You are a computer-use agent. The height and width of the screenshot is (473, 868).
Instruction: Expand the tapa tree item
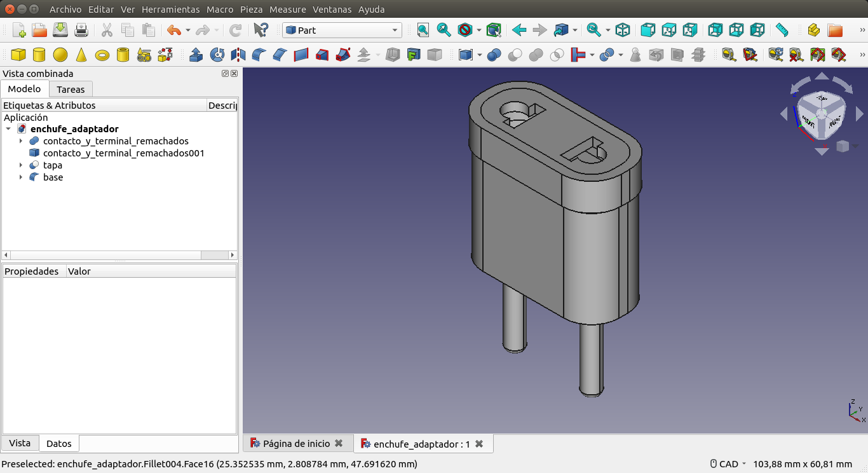21,165
